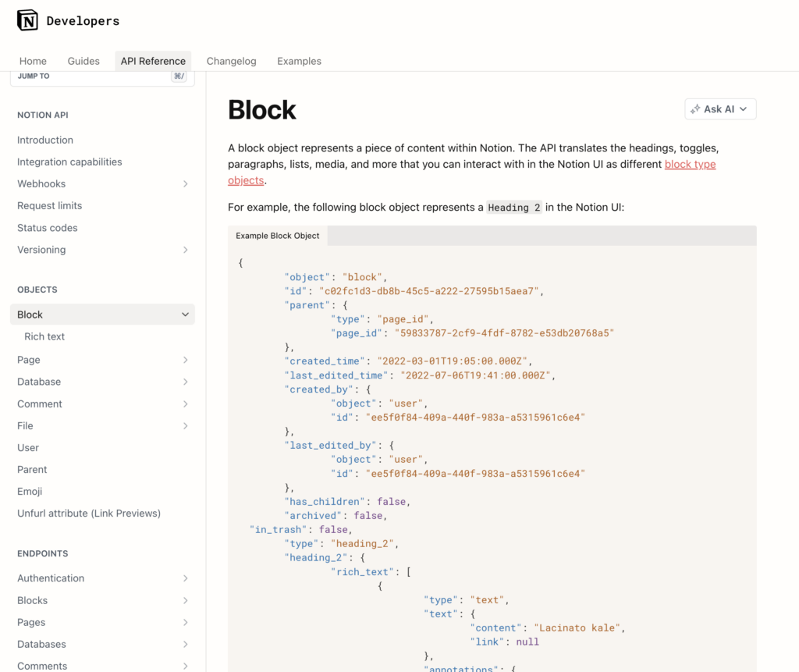This screenshot has height=672, width=799.
Task: Open the Emoji object page
Action: click(x=30, y=492)
